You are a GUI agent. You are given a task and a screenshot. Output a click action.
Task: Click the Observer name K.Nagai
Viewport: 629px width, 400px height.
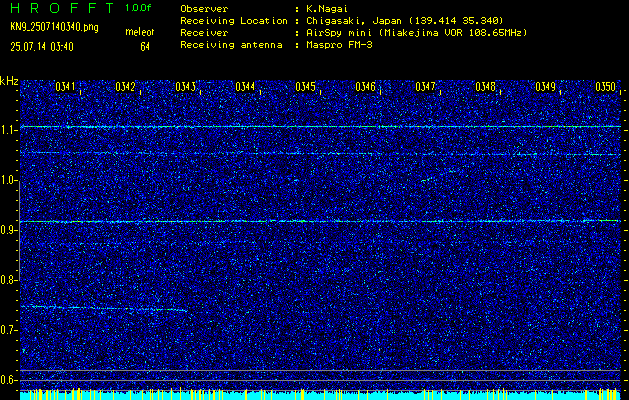pyautogui.click(x=326, y=9)
